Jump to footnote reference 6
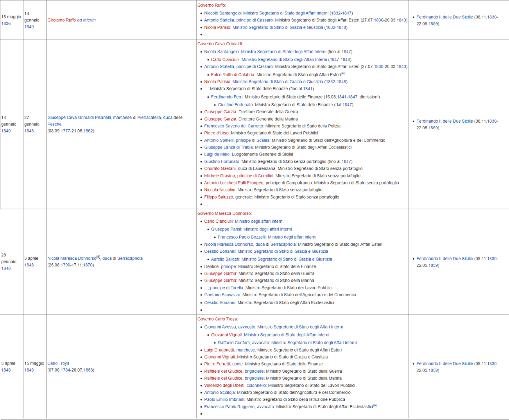This screenshot has width=509, height=420. [375, 406]
